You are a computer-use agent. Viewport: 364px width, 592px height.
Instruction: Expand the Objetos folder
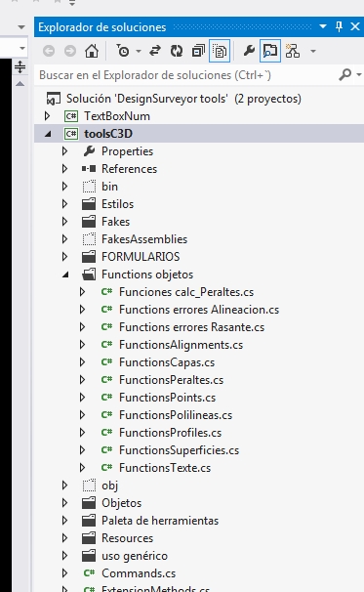coord(64,503)
